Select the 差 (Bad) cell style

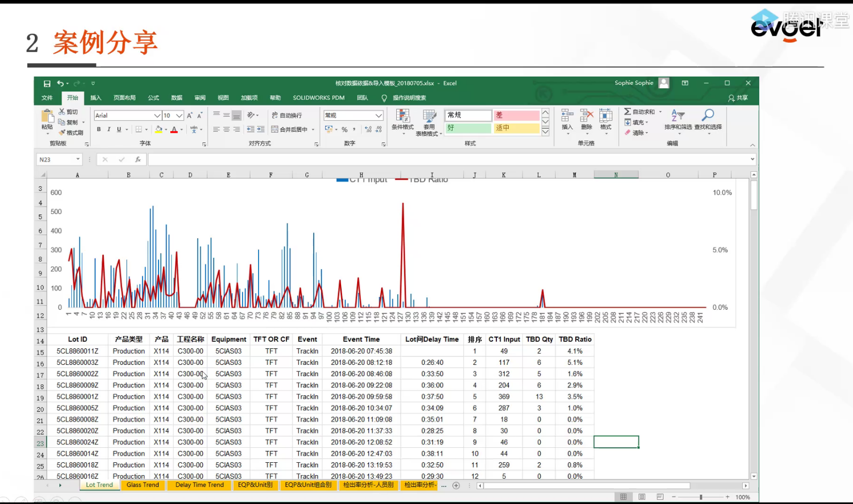coord(516,115)
